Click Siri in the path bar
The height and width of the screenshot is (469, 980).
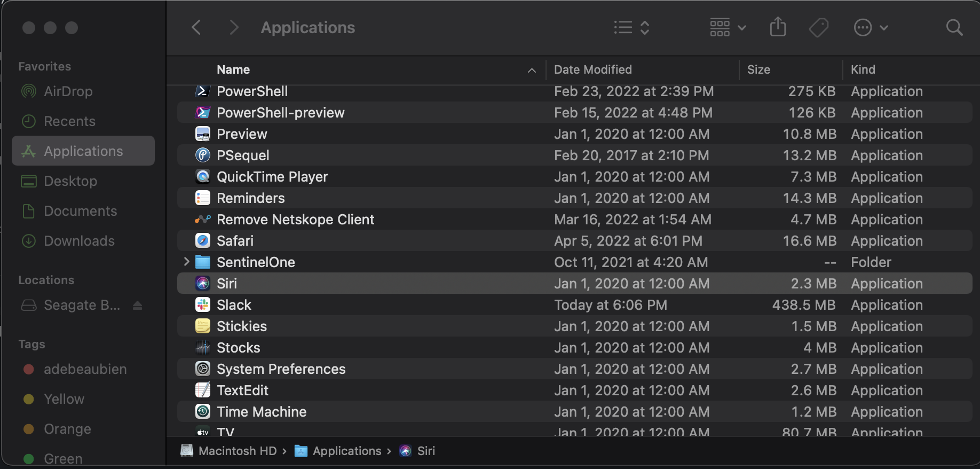click(x=417, y=451)
